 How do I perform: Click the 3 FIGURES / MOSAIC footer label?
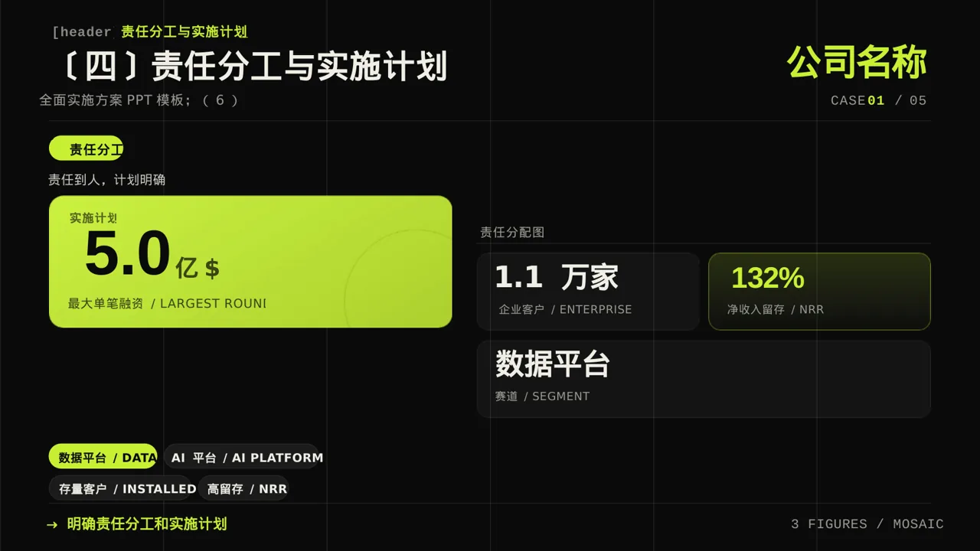click(867, 524)
